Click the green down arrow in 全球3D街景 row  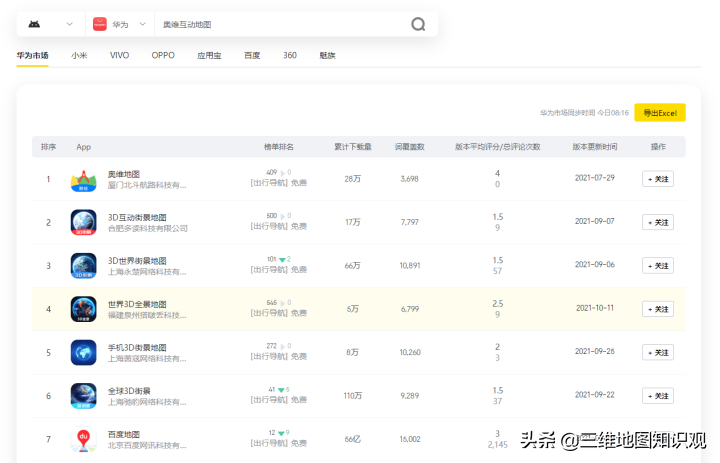[281, 390]
